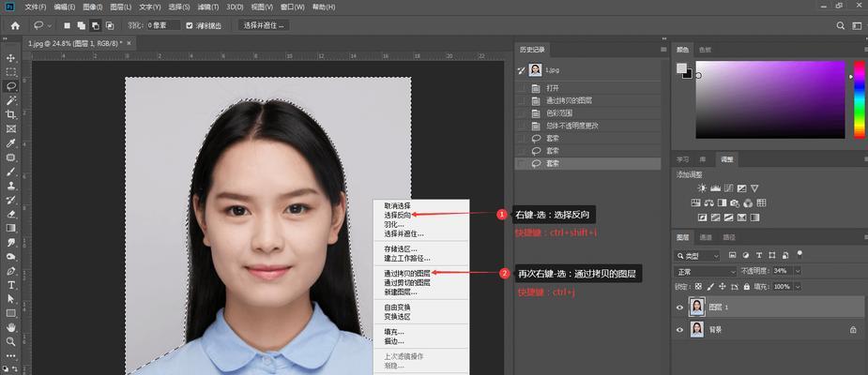
Task: Click Add to selection mode icon
Action: pyautogui.click(x=82, y=25)
